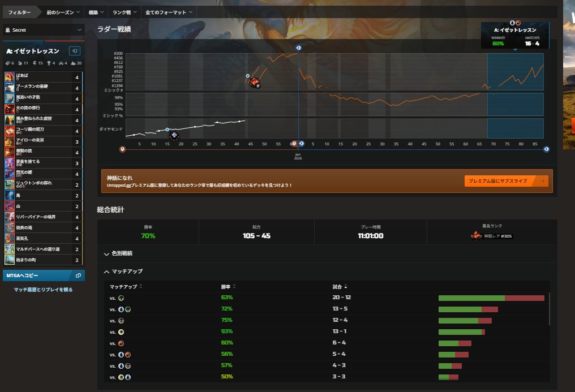Click the right blue timeline range handle
The width and height of the screenshot is (575, 392).
coord(546,149)
